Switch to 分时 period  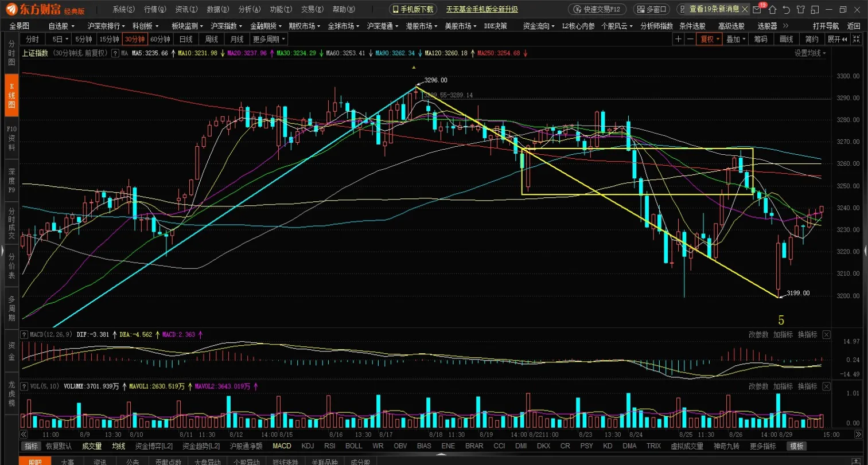(33, 39)
